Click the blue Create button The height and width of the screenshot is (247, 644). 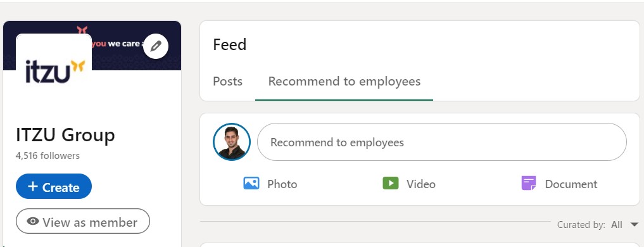pos(54,187)
